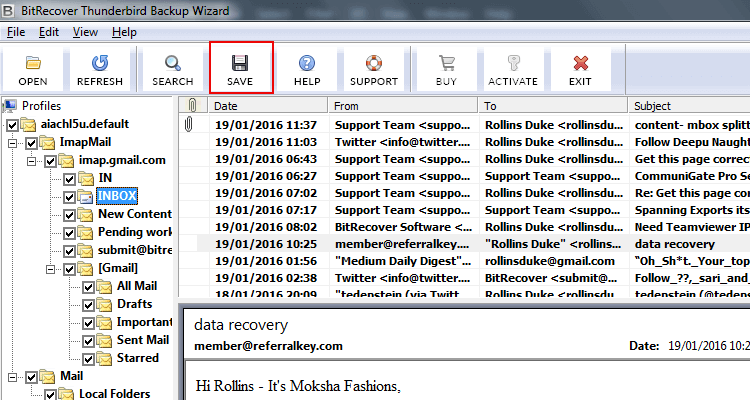
Task: Uncheck the ImapMail checkbox
Action: click(x=32, y=143)
